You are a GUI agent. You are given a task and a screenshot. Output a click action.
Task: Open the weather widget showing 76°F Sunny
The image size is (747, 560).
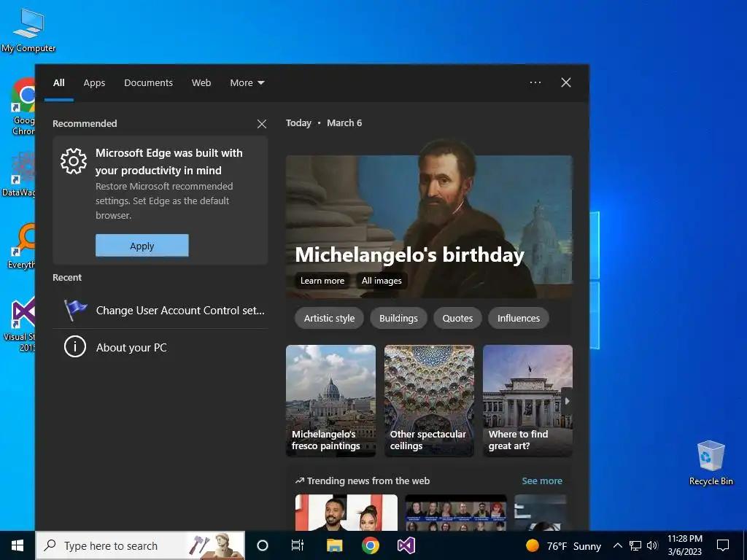(x=563, y=545)
